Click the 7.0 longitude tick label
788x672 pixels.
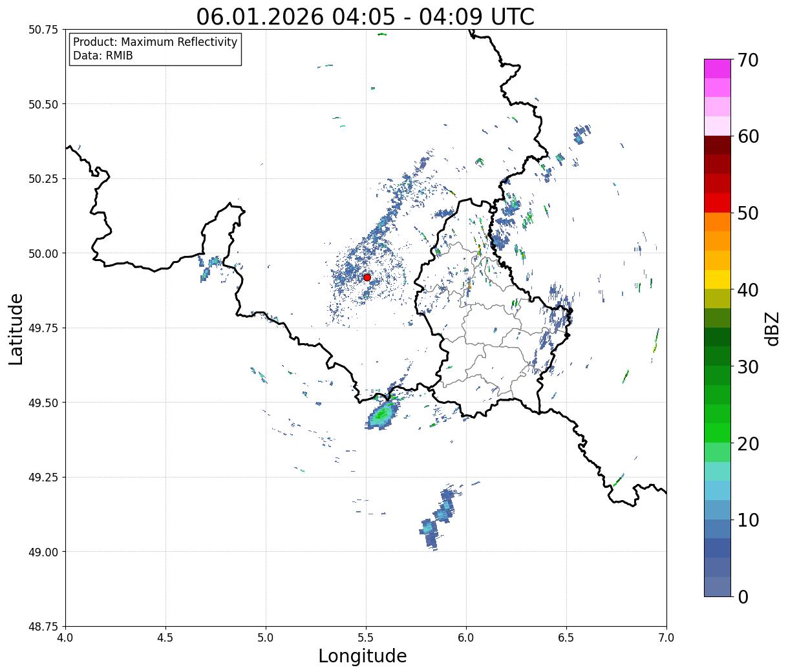(666, 638)
